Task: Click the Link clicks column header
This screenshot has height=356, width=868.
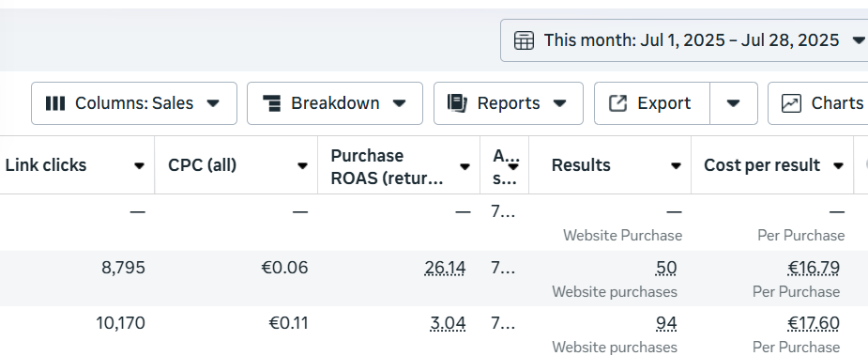Action: pos(46,165)
